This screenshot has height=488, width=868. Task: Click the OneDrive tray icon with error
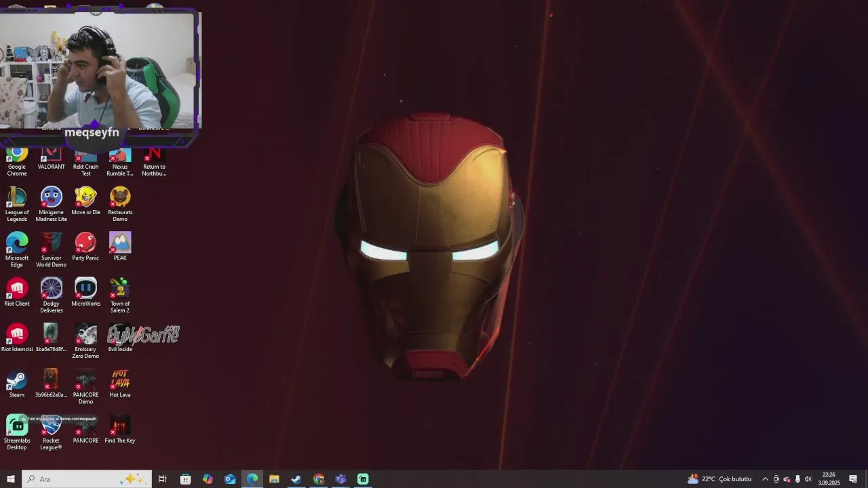[787, 479]
